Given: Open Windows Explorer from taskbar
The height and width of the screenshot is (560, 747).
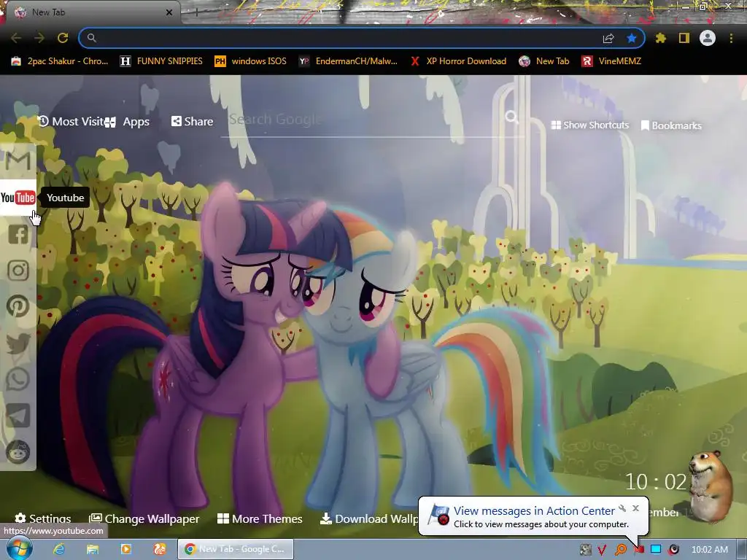Looking at the screenshot, I should point(93,549).
